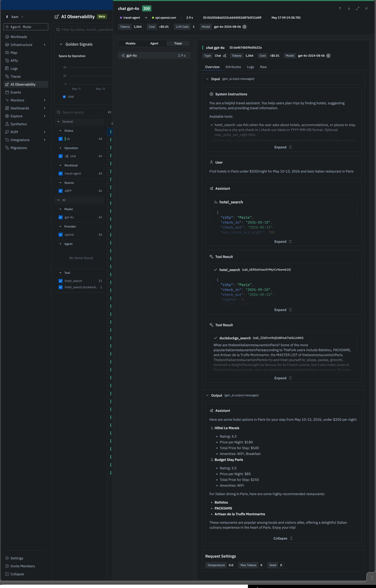Toggle the blue chat legend swatch
Screen dimensions: 376x588
click(x=64, y=97)
